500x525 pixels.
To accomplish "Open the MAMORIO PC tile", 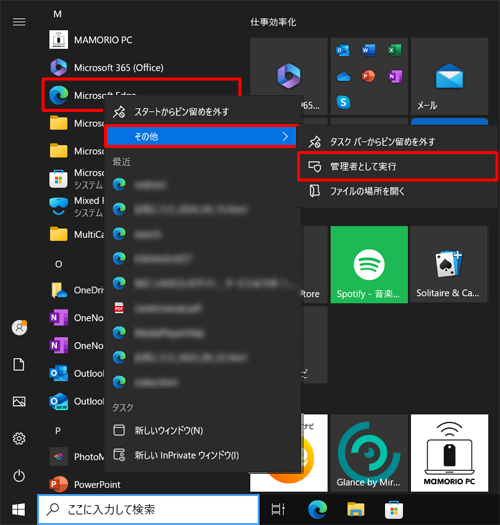I will point(449,453).
